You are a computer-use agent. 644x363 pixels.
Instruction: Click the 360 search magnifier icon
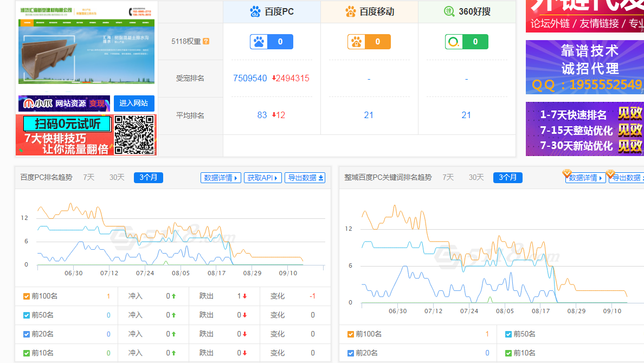pos(449,11)
